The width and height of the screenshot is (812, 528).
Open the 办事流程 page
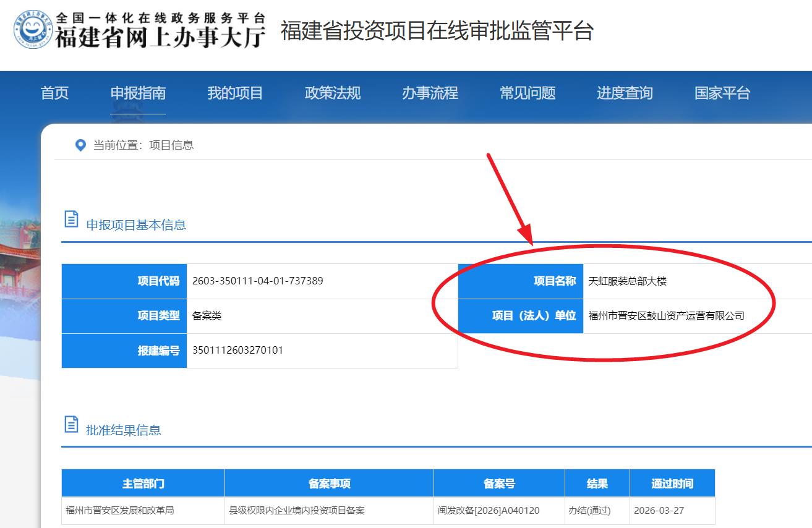[430, 93]
